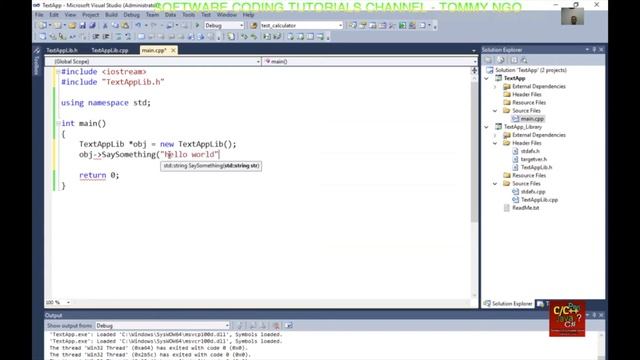This screenshot has width=640, height=360.
Task: Start debugging with the green play icon
Action: click(x=197, y=25)
